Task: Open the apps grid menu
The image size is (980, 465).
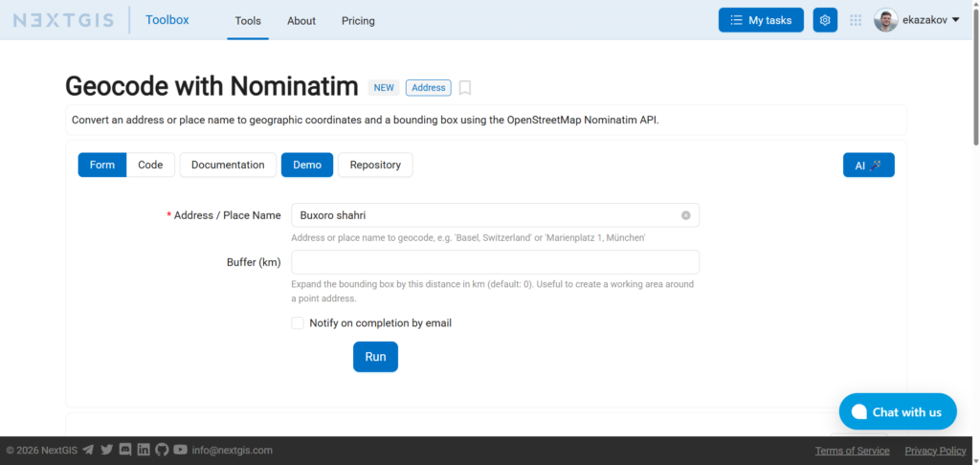Action: [x=856, y=20]
